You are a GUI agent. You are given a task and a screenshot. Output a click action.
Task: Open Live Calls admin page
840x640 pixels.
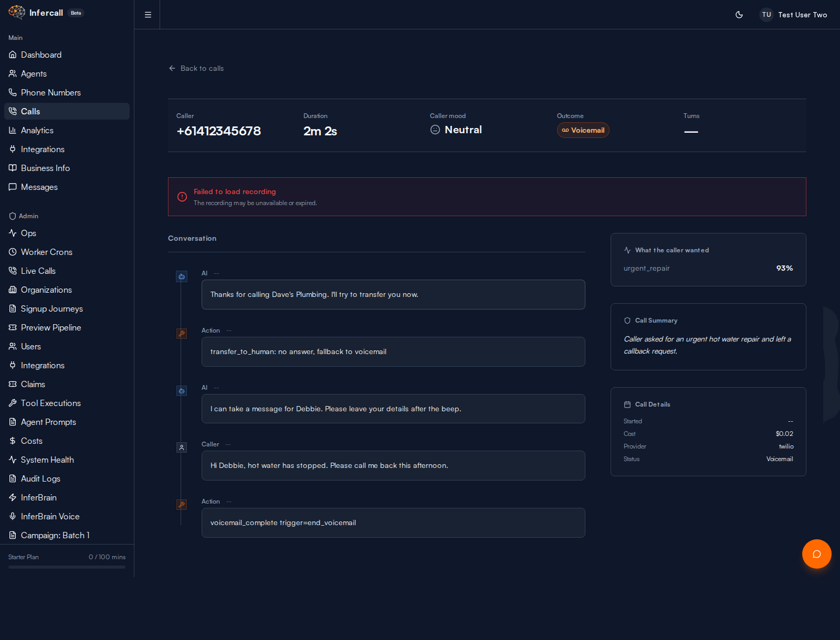coord(38,271)
